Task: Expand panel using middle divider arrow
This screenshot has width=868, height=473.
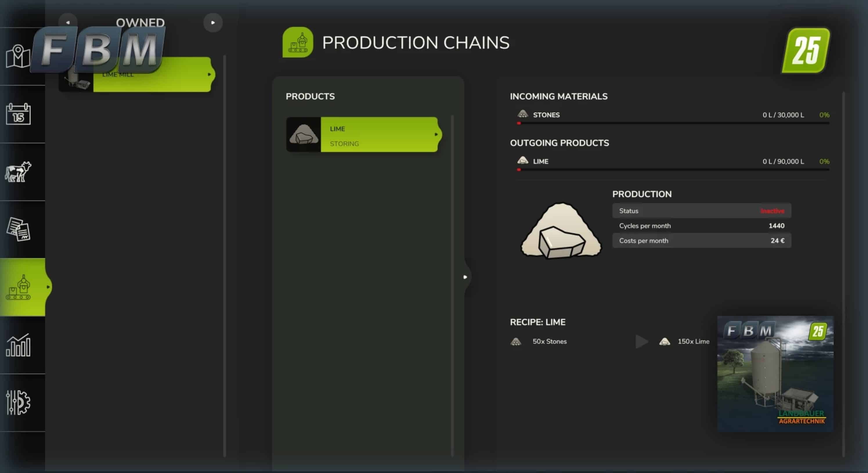Action: click(x=465, y=277)
